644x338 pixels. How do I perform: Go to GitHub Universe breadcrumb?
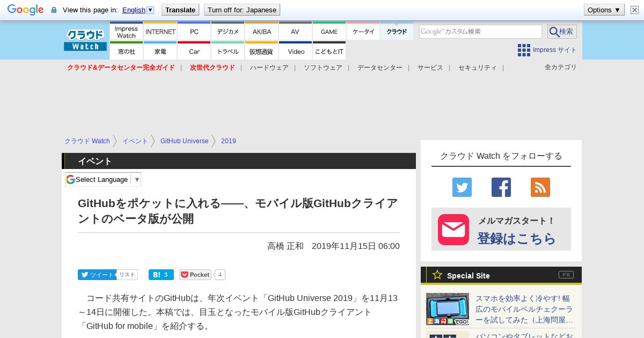coord(184,141)
